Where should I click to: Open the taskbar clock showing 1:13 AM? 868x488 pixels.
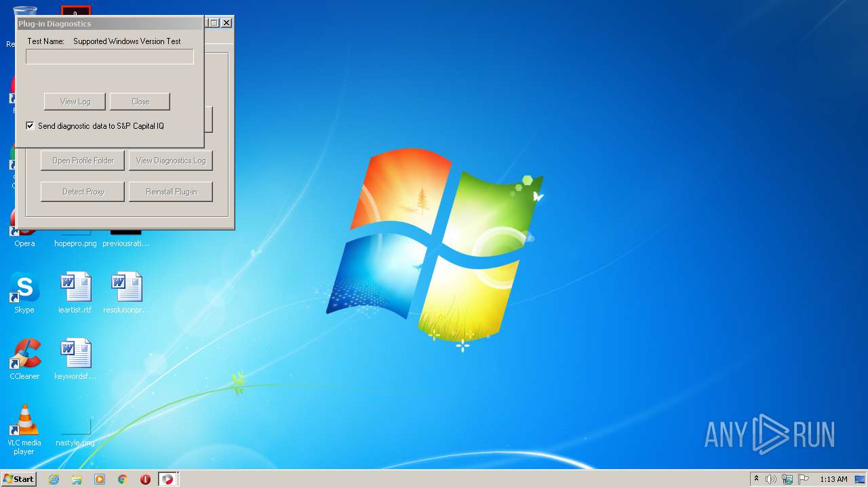pyautogui.click(x=833, y=479)
